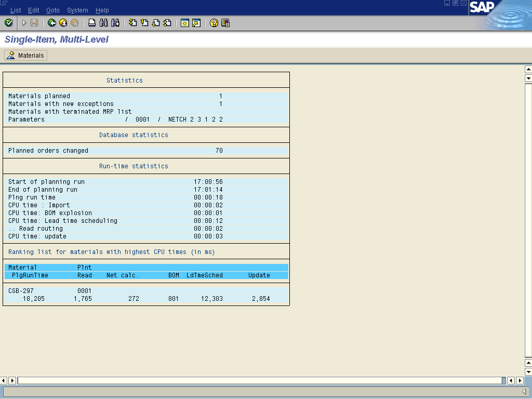
Task: Open the List menu
Action: click(x=16, y=10)
